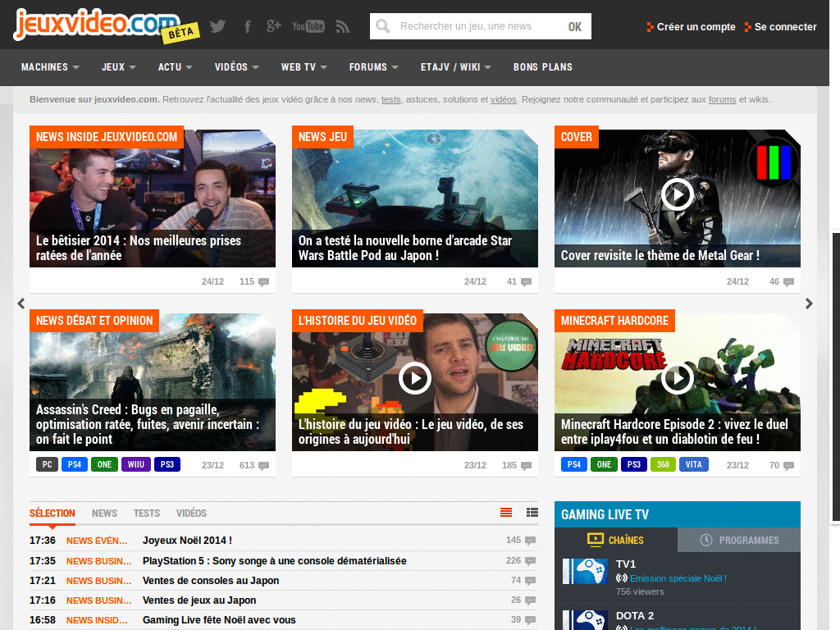Play the Metal Gear Cover video
Viewport: 840px width, 630px height.
pos(677,194)
